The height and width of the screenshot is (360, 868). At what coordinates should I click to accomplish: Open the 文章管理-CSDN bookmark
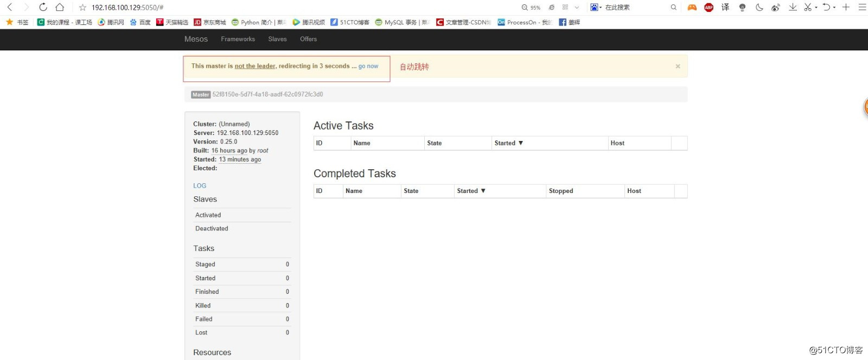click(x=464, y=22)
